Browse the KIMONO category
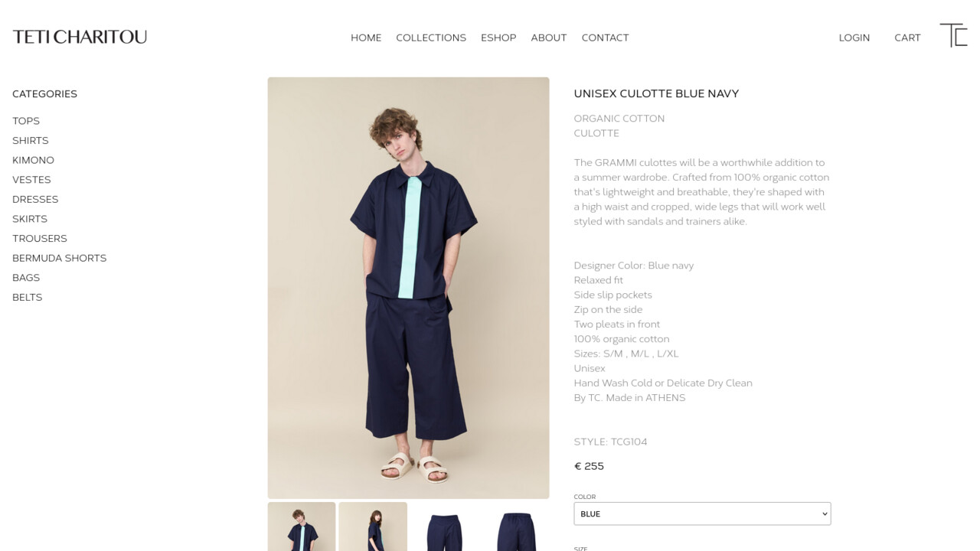Screen dimensions: 980x551 (33, 160)
